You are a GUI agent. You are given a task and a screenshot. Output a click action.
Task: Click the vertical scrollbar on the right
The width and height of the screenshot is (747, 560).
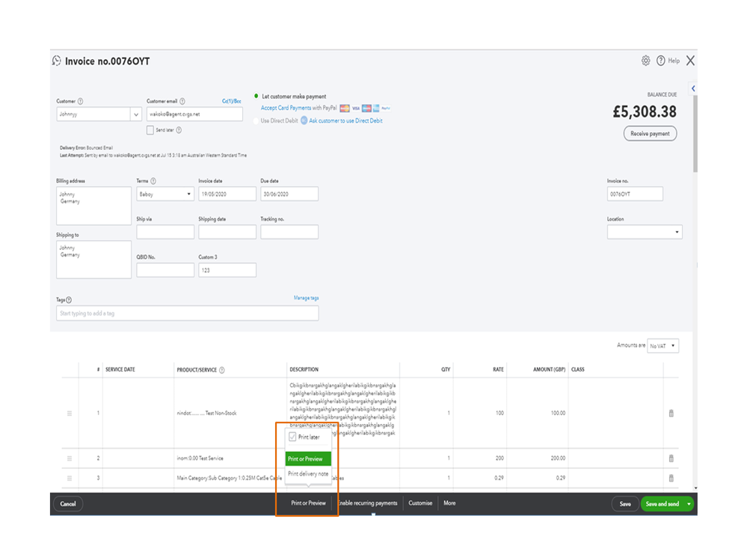click(x=695, y=133)
